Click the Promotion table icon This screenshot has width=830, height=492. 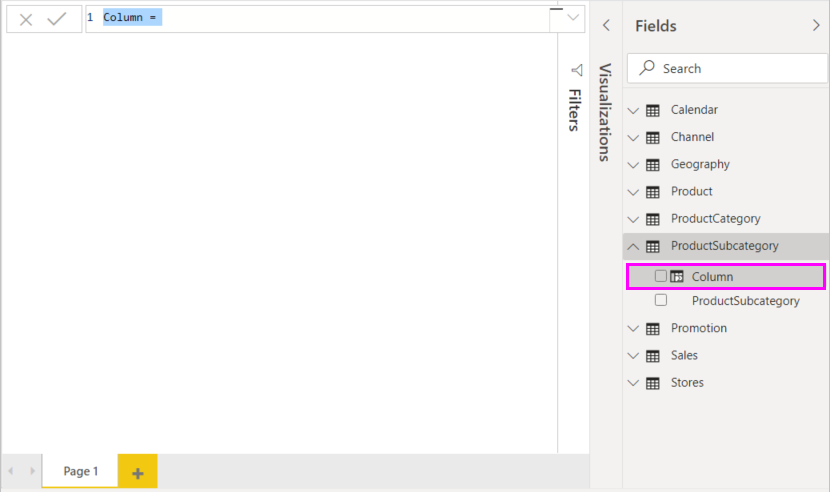(653, 329)
